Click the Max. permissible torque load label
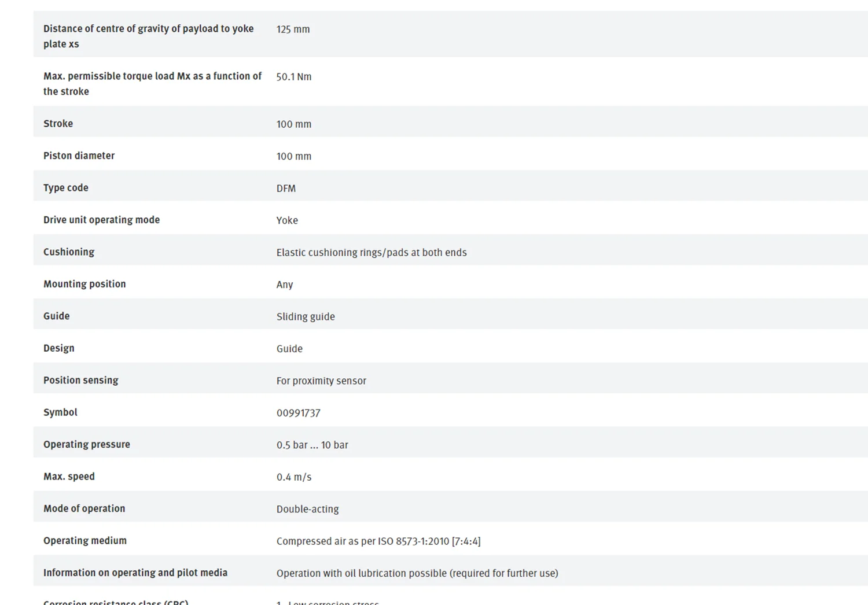This screenshot has height=605, width=868. 152,83
